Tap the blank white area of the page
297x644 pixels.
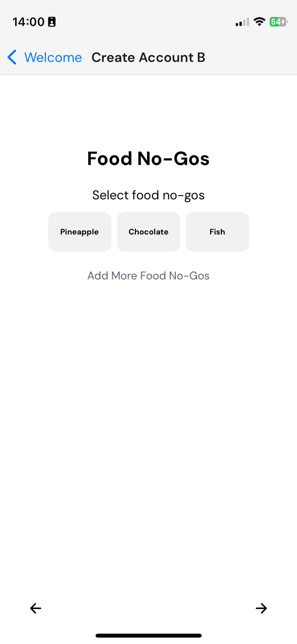(148, 423)
